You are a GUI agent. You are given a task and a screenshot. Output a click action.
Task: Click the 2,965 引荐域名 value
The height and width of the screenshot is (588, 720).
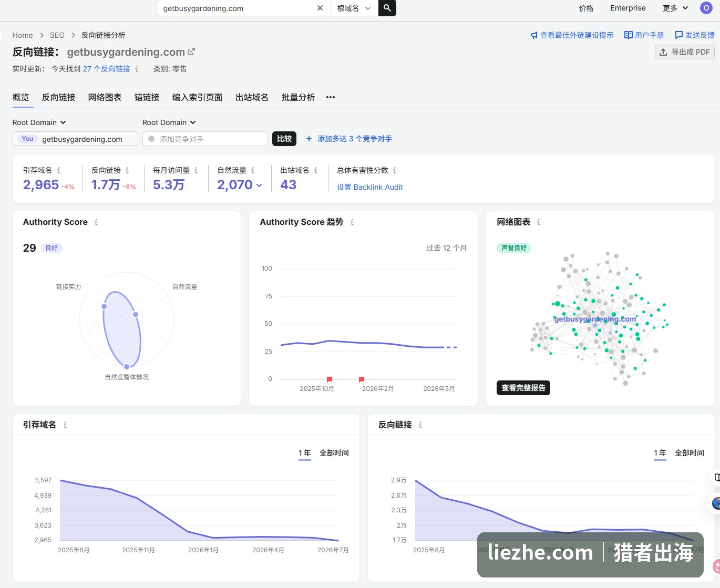41,185
